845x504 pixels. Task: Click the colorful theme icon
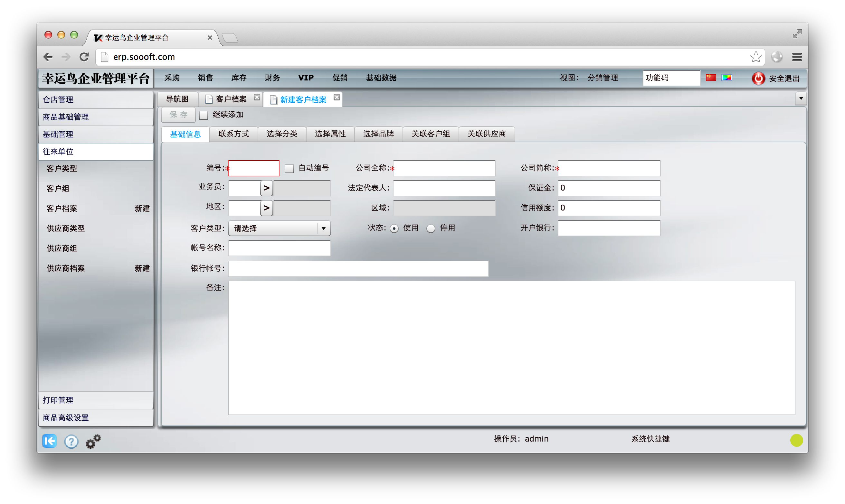[x=726, y=78]
